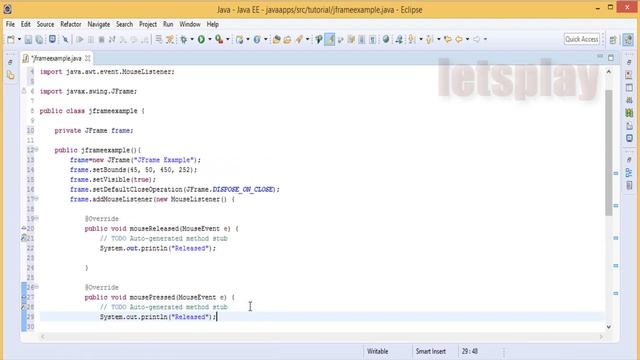The height and width of the screenshot is (360, 640).
Task: Open the Forward history dropdown arrow
Action: (x=485, y=40)
